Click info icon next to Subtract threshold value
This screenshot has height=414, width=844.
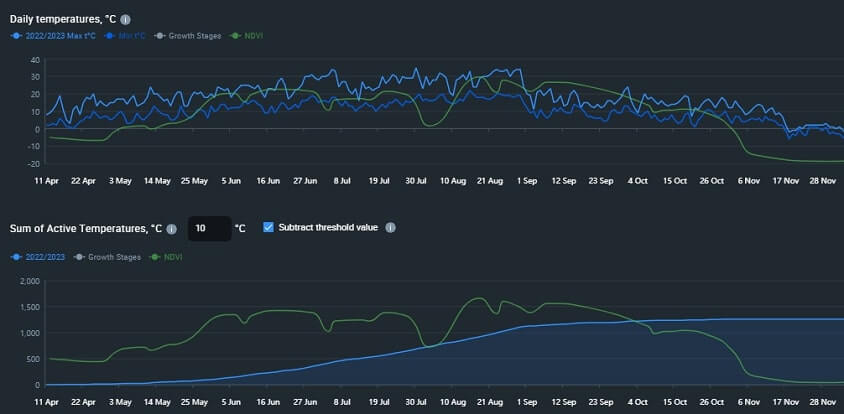(391, 228)
